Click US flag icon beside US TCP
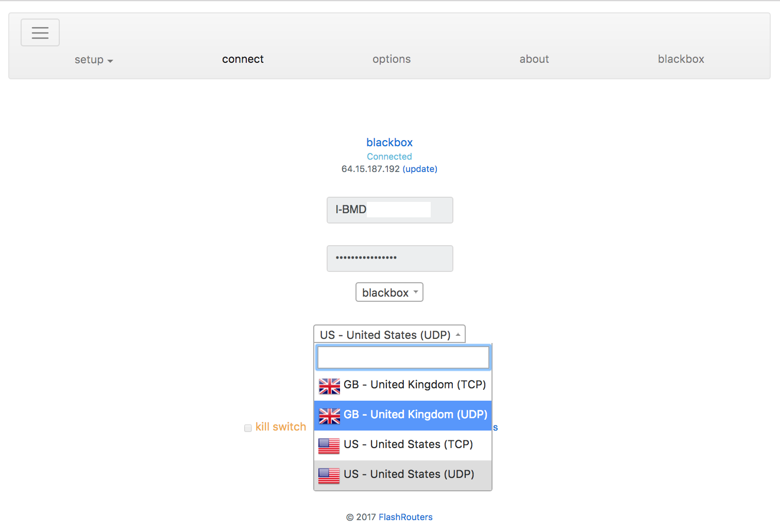This screenshot has width=780, height=532. (x=329, y=446)
